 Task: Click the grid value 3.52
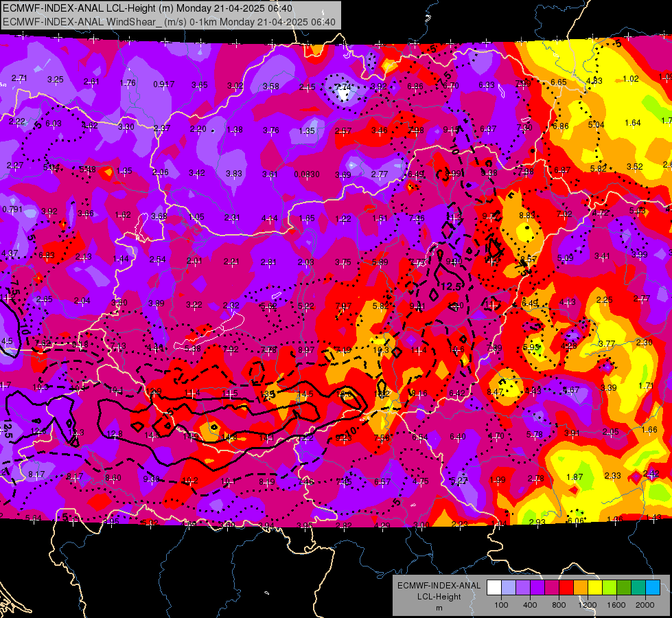point(635,167)
